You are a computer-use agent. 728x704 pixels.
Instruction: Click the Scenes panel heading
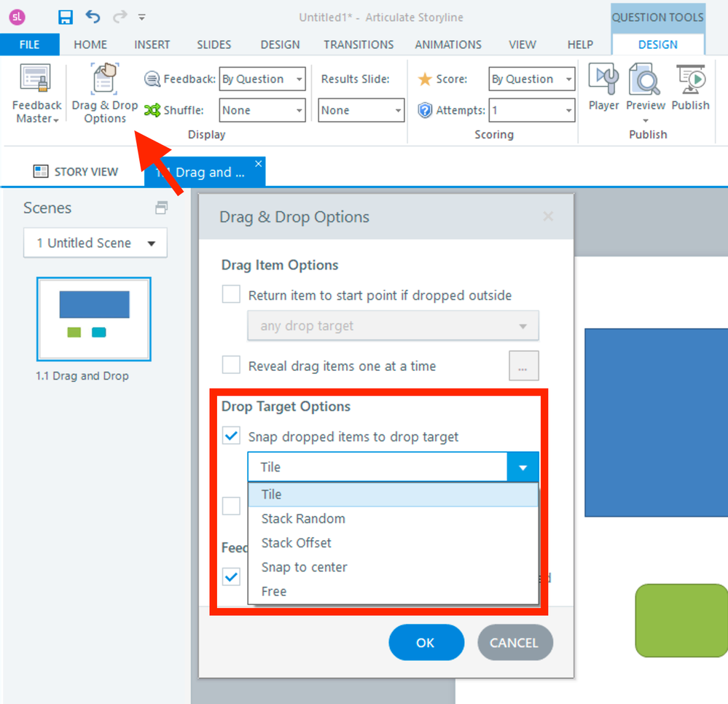(47, 208)
